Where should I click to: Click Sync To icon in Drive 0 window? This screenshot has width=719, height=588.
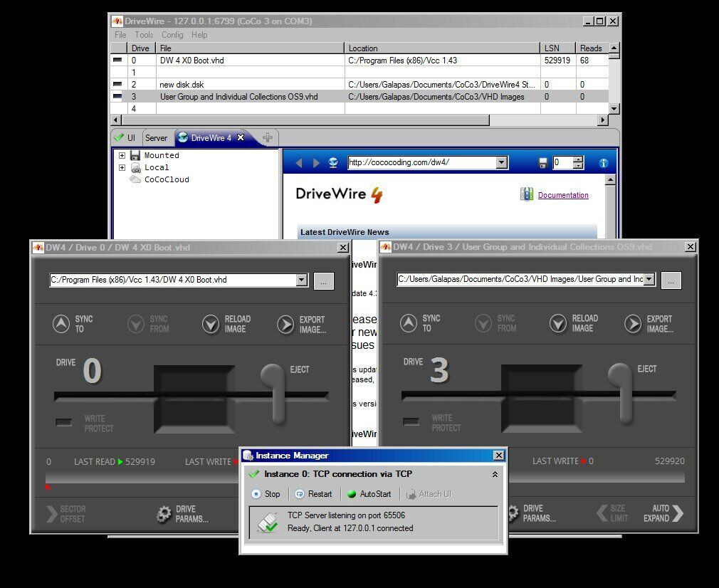(x=61, y=324)
